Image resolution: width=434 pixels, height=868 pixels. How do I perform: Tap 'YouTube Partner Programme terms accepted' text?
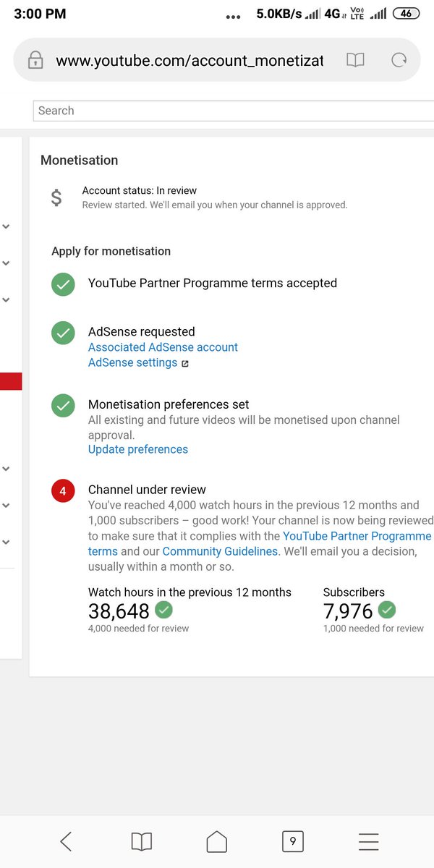pos(213,284)
